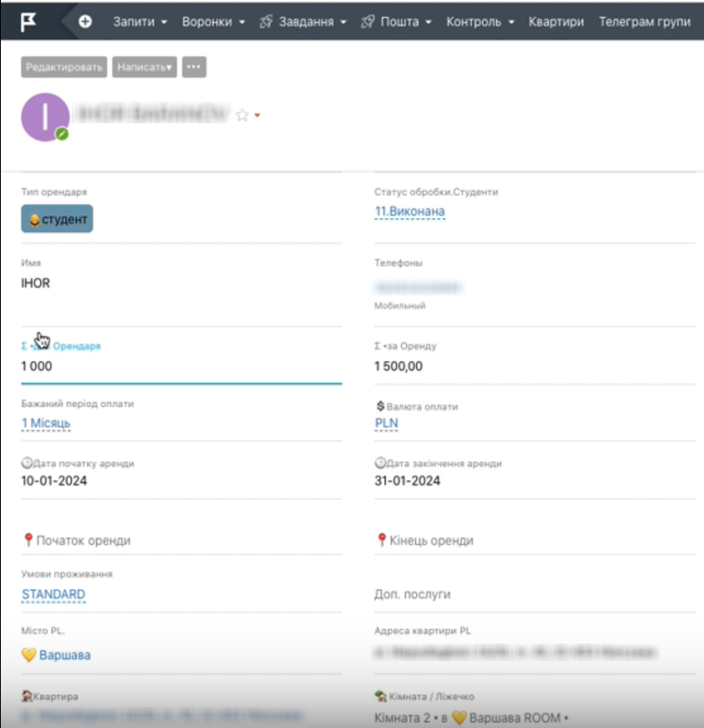The height and width of the screenshot is (728, 704).
Task: Open the Завдання menu
Action: click(x=305, y=21)
